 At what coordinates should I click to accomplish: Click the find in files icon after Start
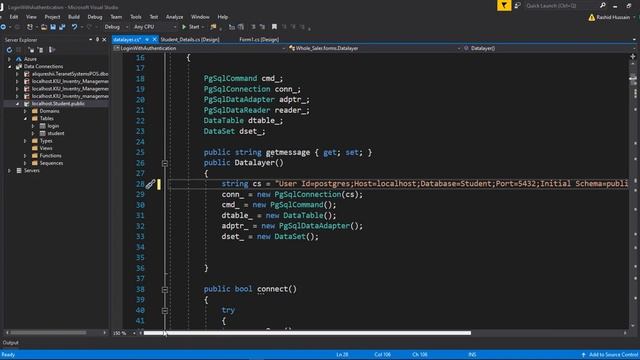(x=213, y=27)
